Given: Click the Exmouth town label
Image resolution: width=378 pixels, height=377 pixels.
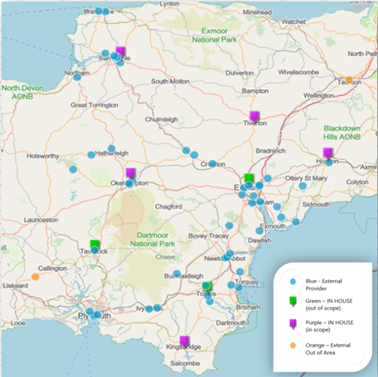Looking at the screenshot, I should 273,226.
